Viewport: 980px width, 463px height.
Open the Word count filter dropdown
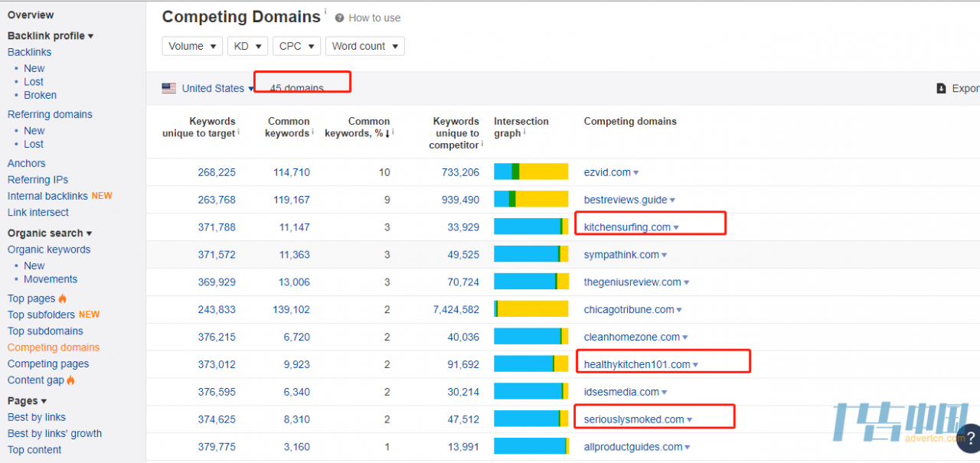tap(364, 46)
